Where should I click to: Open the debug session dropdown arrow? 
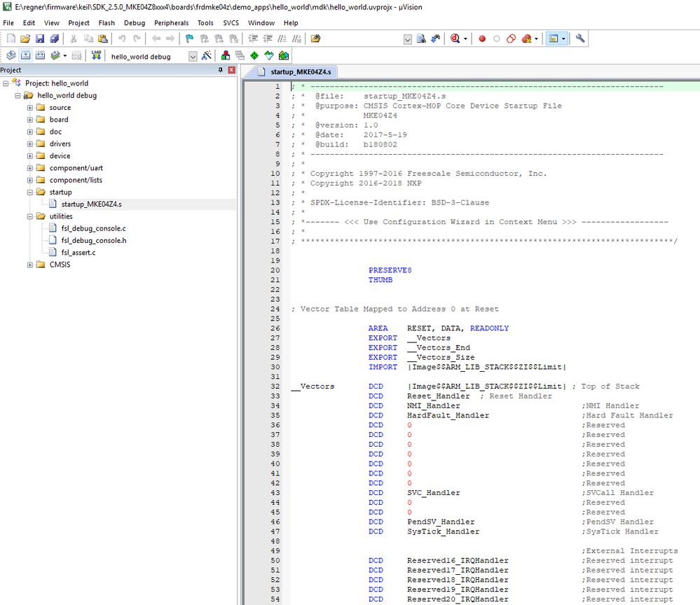(466, 39)
